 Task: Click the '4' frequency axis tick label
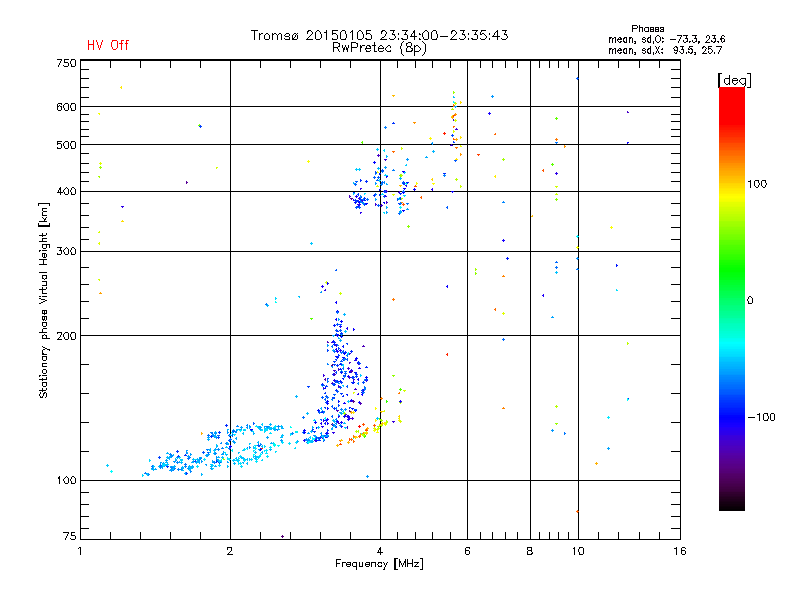tap(380, 551)
